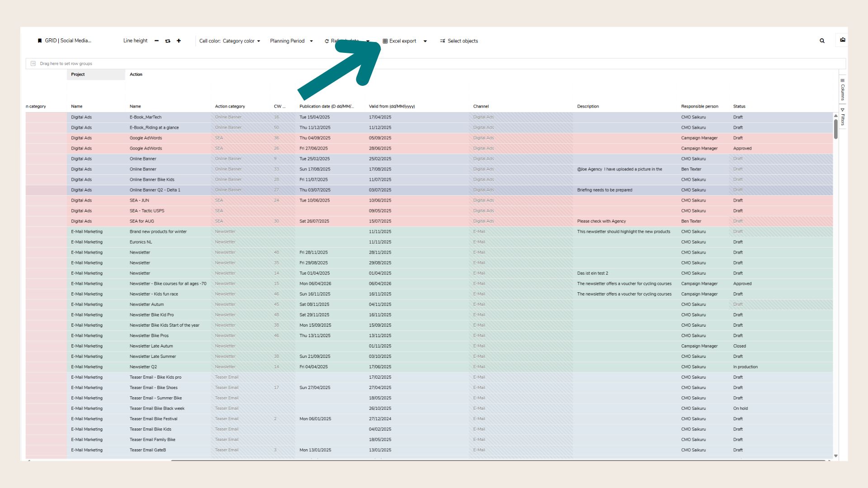Sort by the Status column header
Viewport: 868px width, 488px height.
(739, 107)
